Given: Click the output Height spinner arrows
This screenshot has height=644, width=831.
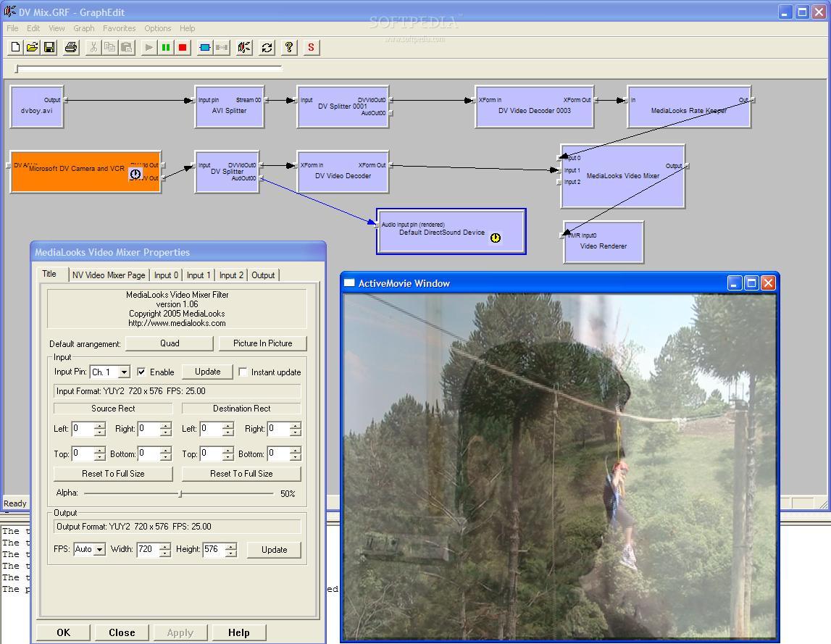Looking at the screenshot, I should tap(230, 550).
